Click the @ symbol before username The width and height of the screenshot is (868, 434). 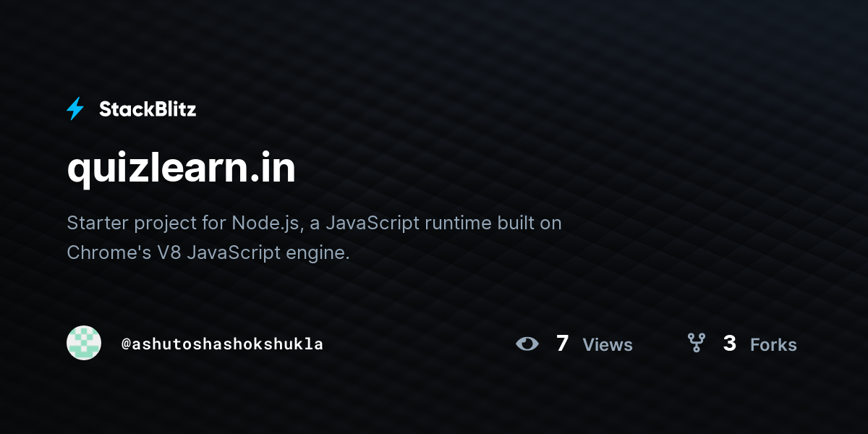[x=126, y=344]
